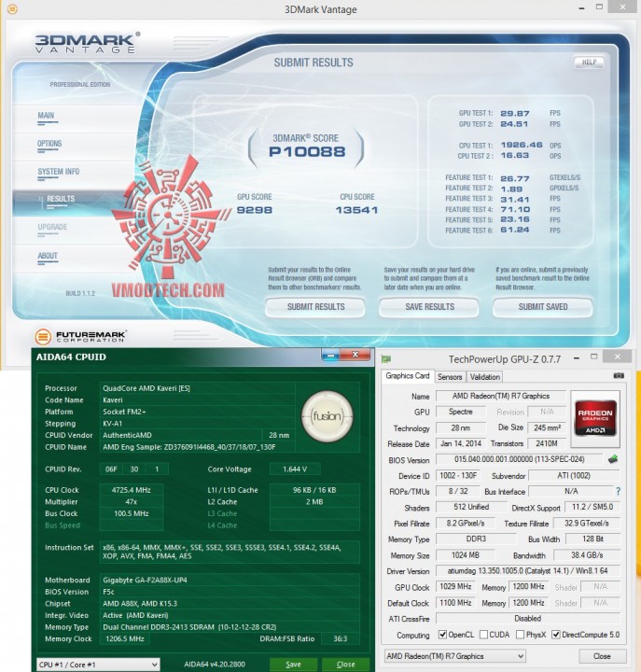
Task: Click the Motherboard Gigabyte GA-F2A88X-UP4 value
Action: pyautogui.click(x=145, y=580)
